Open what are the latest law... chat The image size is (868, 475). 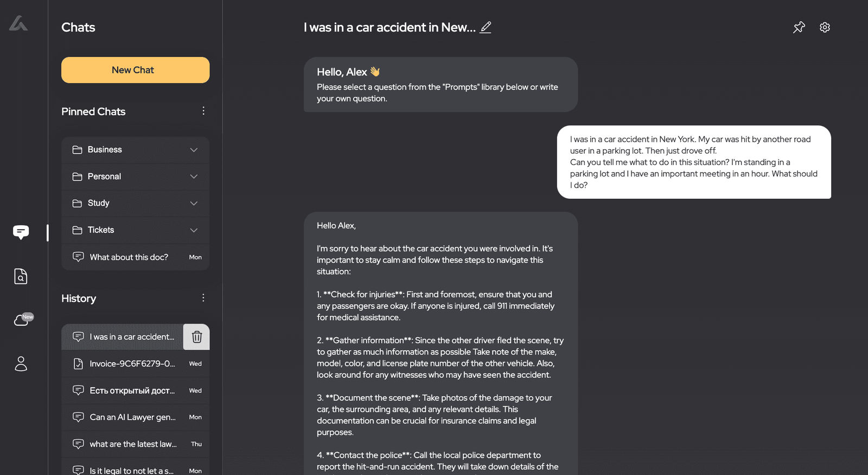[135, 444]
